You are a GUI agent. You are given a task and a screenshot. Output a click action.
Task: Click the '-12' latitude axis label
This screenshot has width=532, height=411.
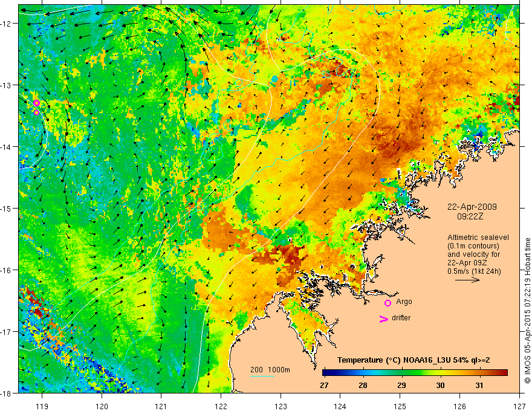tap(6, 24)
